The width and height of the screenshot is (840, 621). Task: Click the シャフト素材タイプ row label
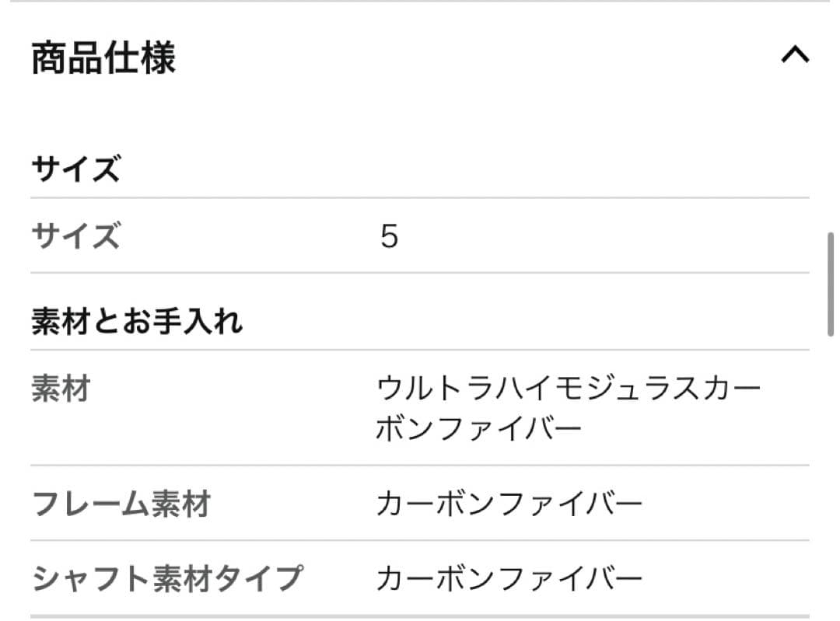(x=166, y=578)
